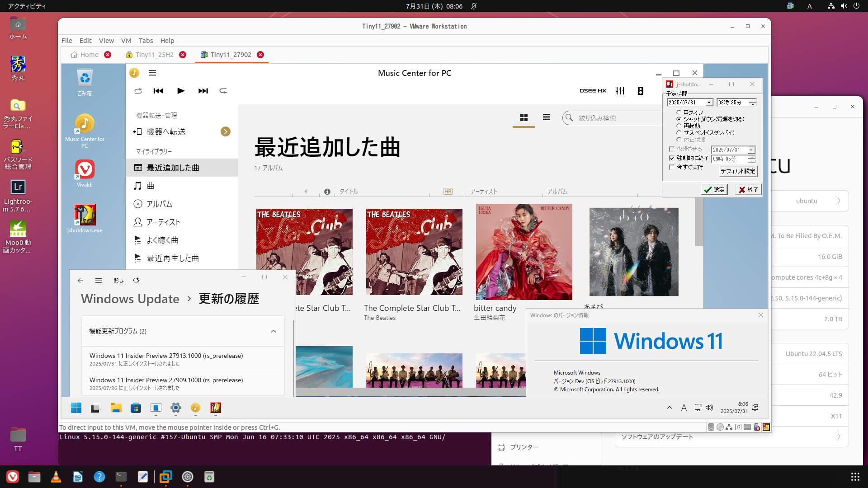Open the 最近再生した曲 playlist
Viewport: 868px width, 488px height.
point(182,258)
